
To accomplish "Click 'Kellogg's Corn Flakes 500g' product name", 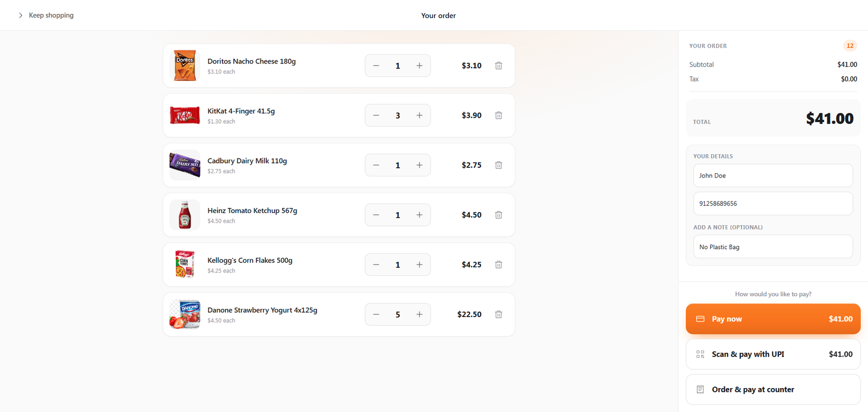I will pos(250,261).
